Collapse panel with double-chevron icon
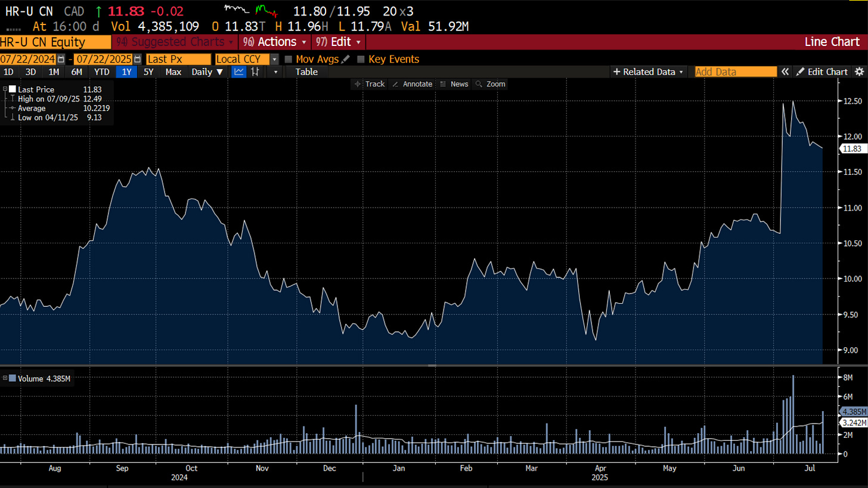This screenshot has width=868, height=488. [x=785, y=72]
